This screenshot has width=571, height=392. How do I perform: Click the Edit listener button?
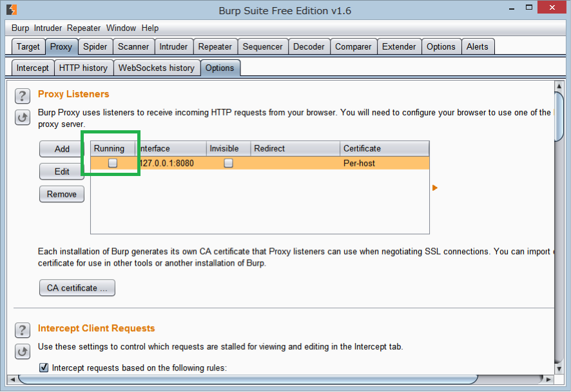point(62,171)
